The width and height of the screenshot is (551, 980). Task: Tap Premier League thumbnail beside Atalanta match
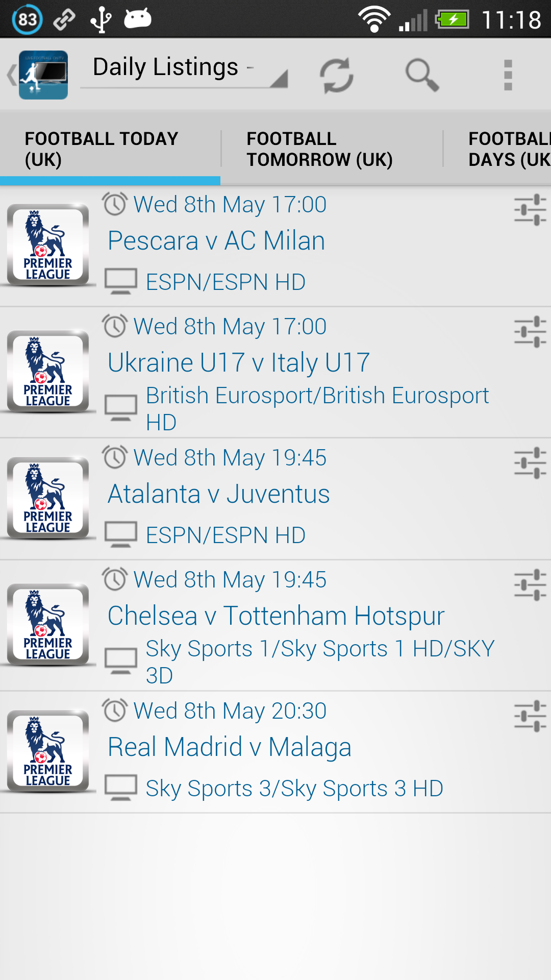point(48,498)
